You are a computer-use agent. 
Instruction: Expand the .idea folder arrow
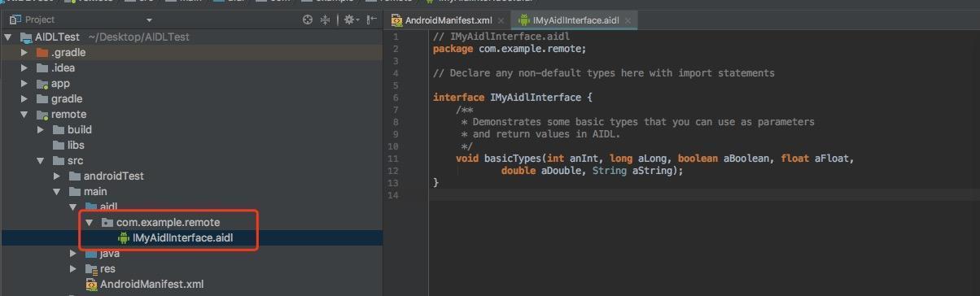[25, 68]
